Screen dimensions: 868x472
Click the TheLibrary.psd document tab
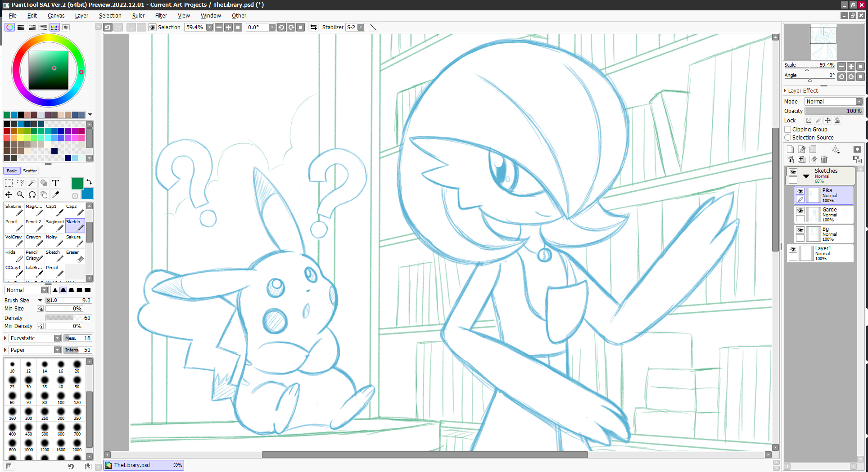point(143,465)
